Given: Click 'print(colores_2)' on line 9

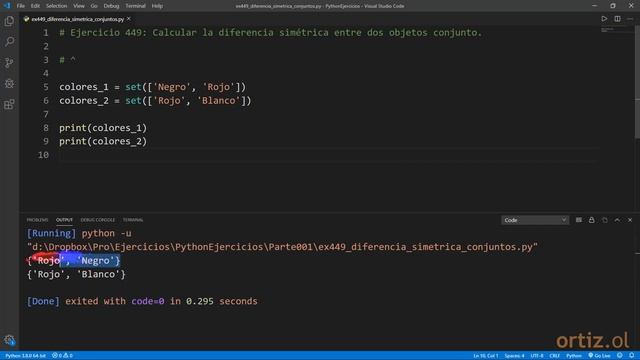Looking at the screenshot, I should click(x=103, y=141).
